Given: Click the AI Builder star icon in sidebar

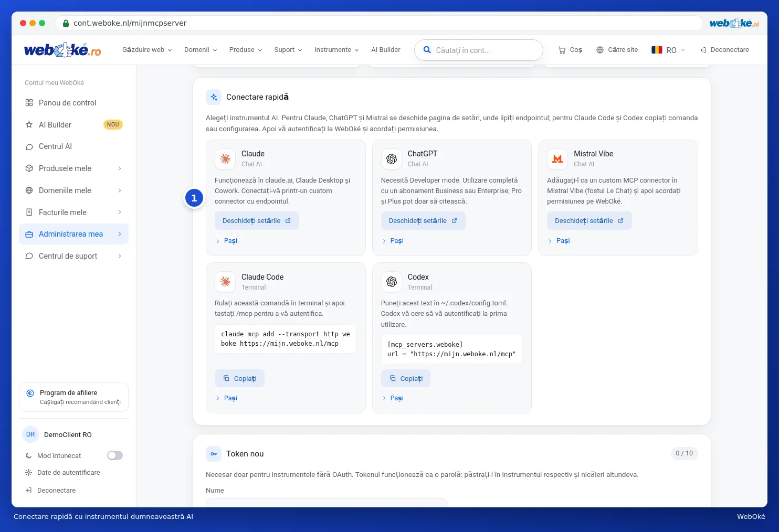Looking at the screenshot, I should [29, 125].
